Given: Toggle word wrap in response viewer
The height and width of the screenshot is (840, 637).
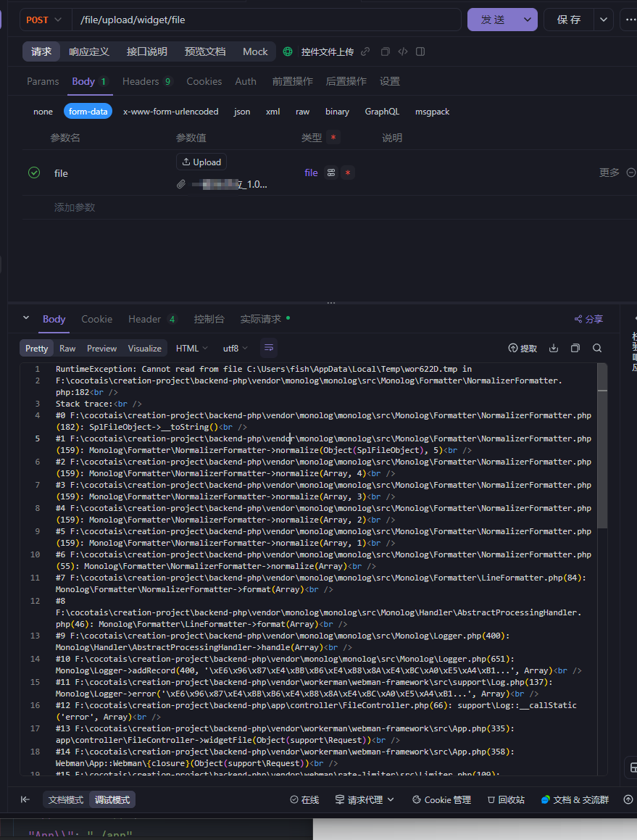Looking at the screenshot, I should click(x=269, y=348).
